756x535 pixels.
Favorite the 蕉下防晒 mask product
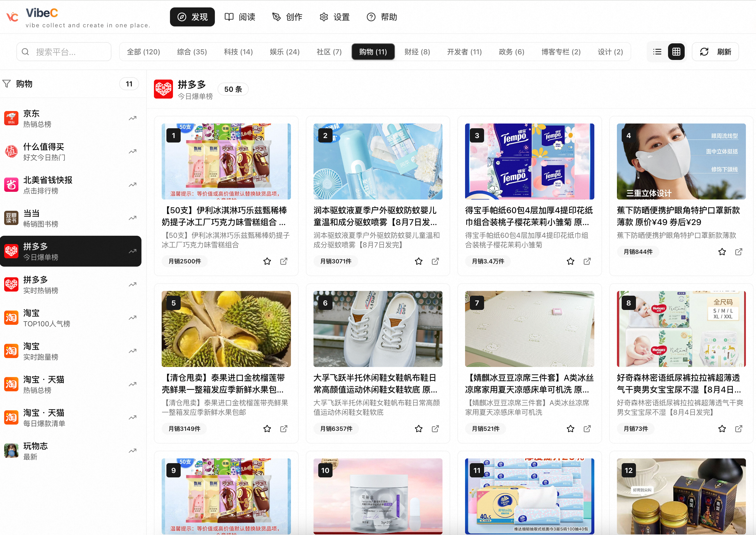click(x=722, y=252)
